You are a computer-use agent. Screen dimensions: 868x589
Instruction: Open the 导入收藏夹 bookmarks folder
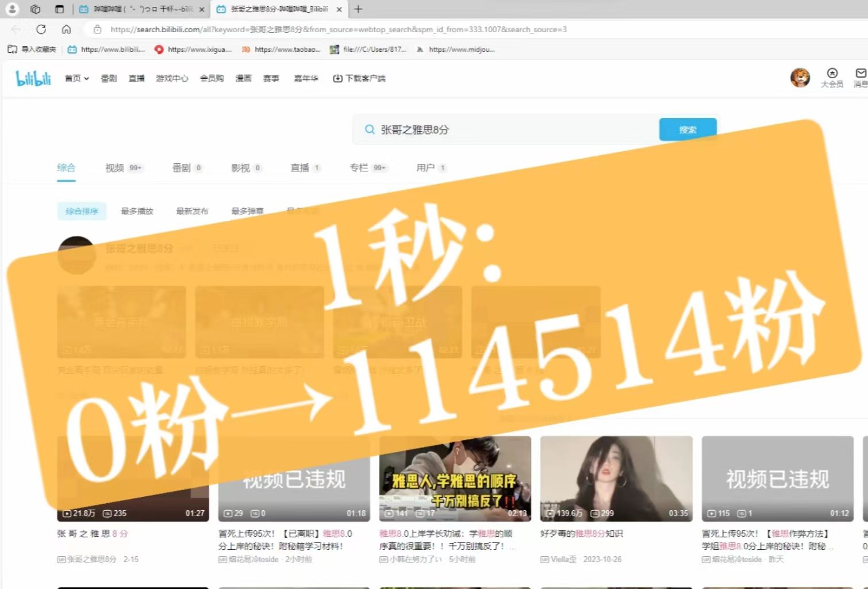point(32,49)
